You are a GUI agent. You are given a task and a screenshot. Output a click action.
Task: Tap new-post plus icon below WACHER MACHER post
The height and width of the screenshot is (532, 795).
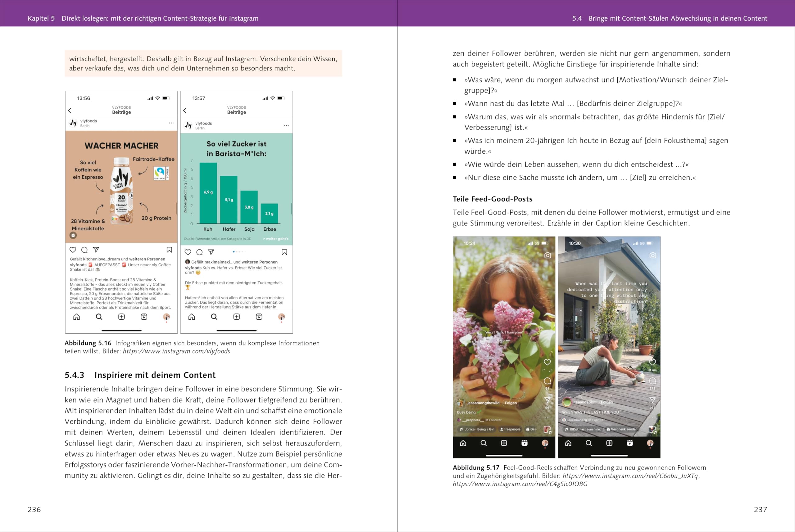(x=121, y=317)
